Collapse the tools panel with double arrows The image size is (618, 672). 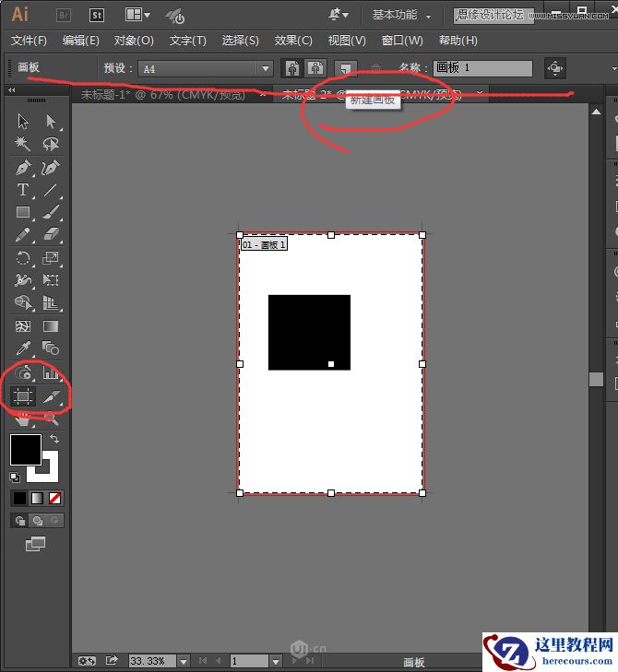(12, 89)
